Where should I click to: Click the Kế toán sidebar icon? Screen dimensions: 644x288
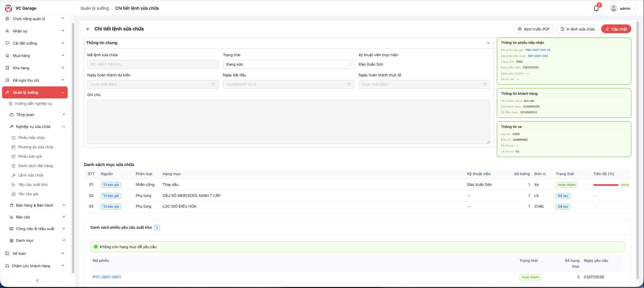tap(7, 254)
